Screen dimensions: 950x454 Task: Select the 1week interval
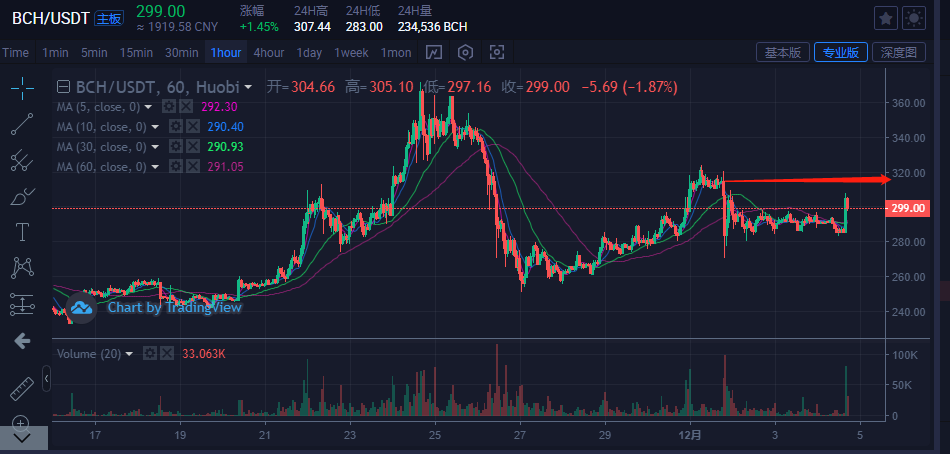[351, 53]
